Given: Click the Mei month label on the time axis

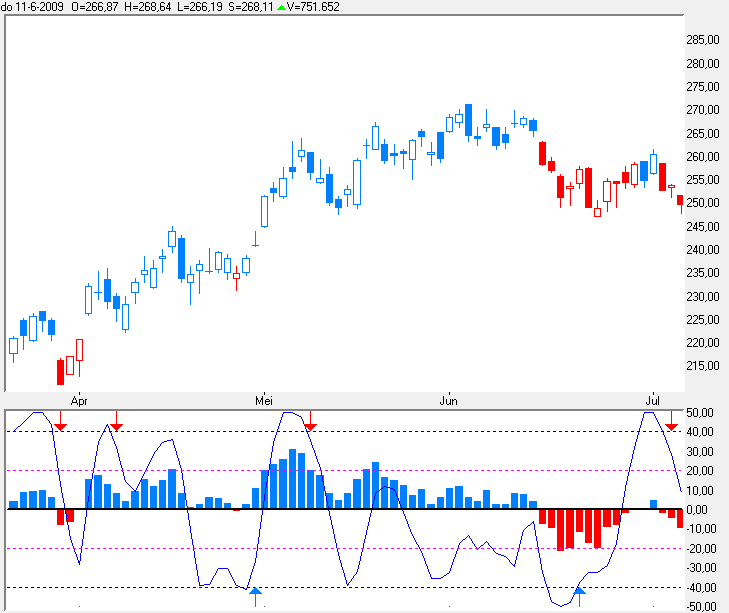Looking at the screenshot, I should pyautogui.click(x=264, y=400).
